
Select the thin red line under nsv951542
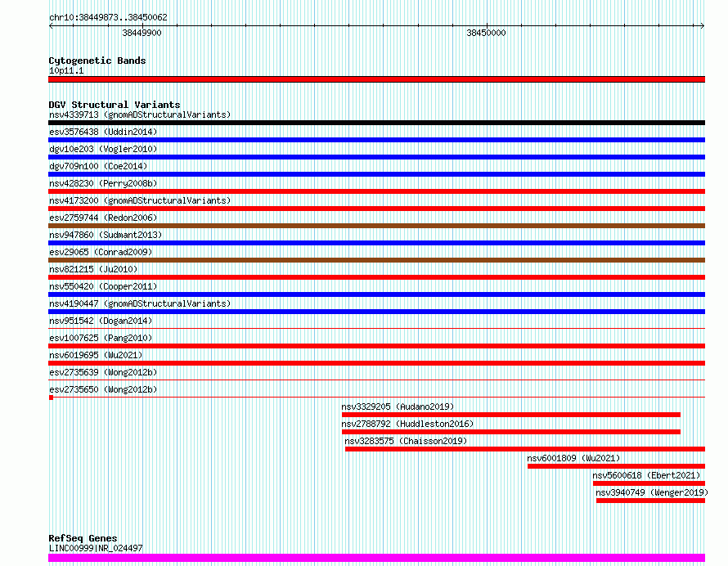tap(376, 329)
